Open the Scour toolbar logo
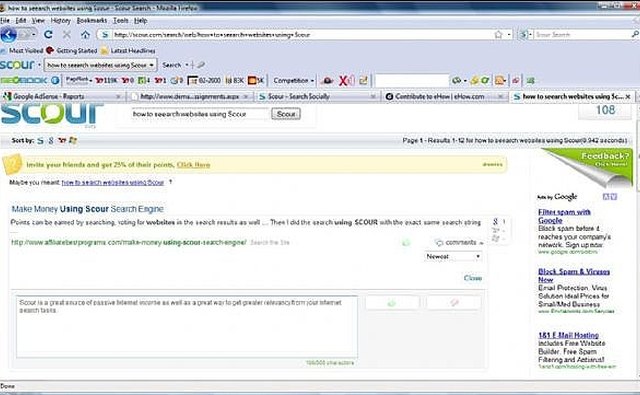The height and width of the screenshot is (395, 640). (x=18, y=64)
